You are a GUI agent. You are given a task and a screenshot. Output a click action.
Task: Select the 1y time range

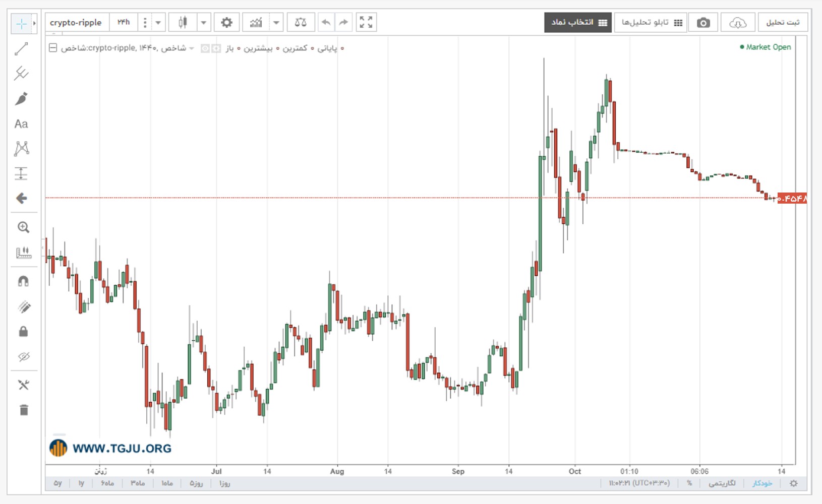(x=81, y=483)
